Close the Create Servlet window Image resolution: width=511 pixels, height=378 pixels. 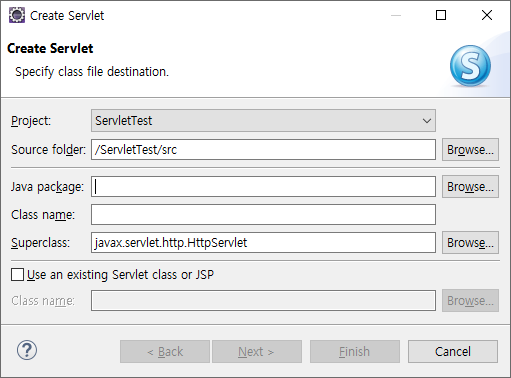tap(487, 15)
